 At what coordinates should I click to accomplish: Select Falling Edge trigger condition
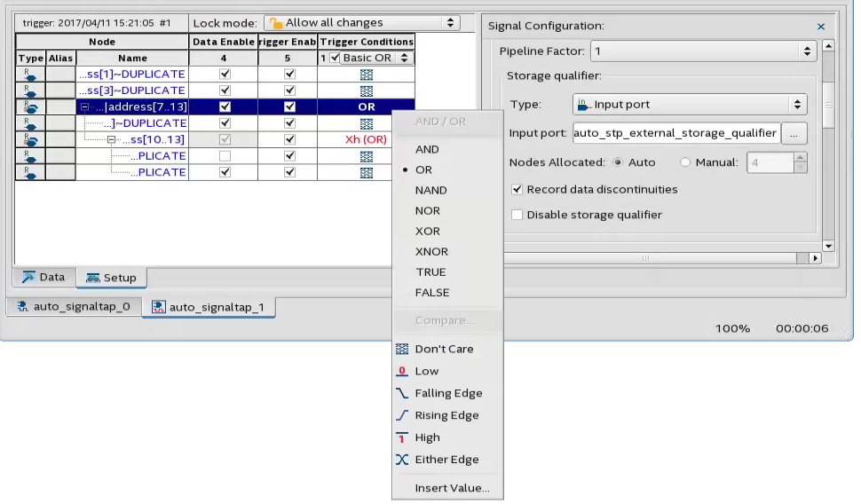[448, 393]
